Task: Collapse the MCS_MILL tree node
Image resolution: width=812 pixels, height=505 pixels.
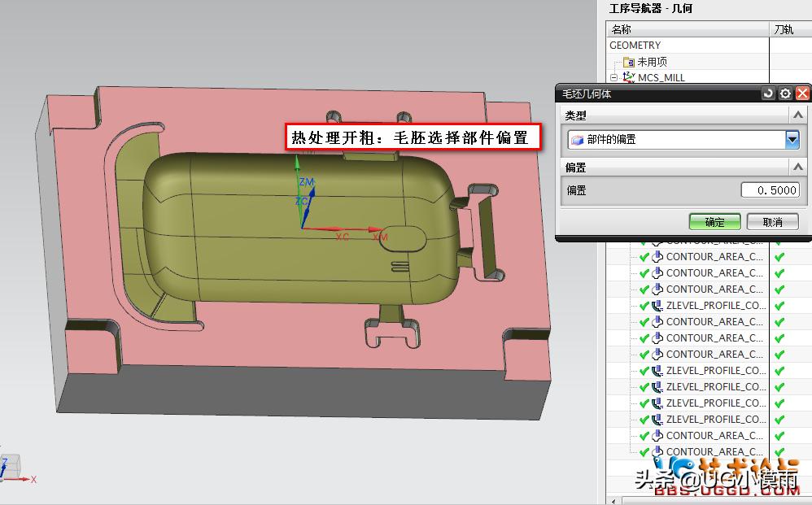Action: coord(614,78)
